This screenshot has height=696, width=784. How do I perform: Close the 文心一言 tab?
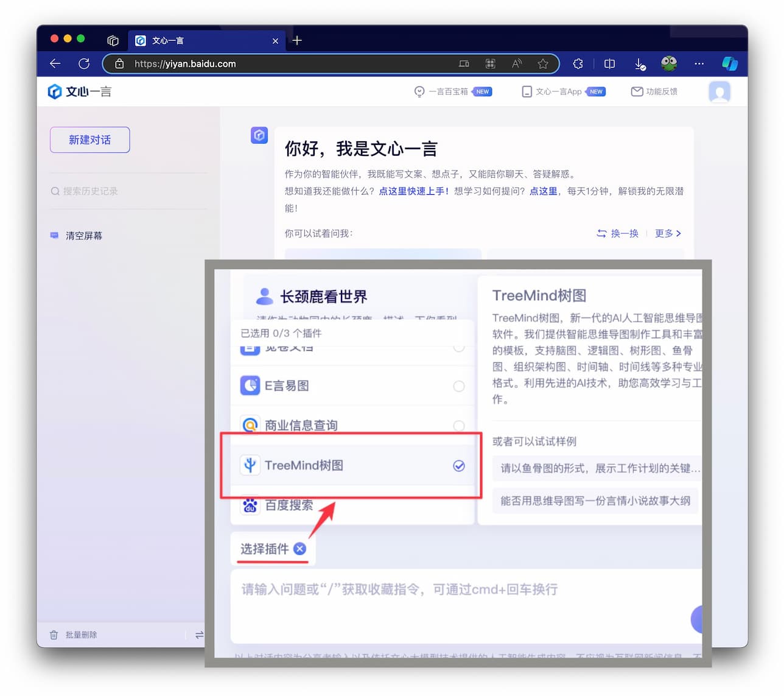(275, 41)
